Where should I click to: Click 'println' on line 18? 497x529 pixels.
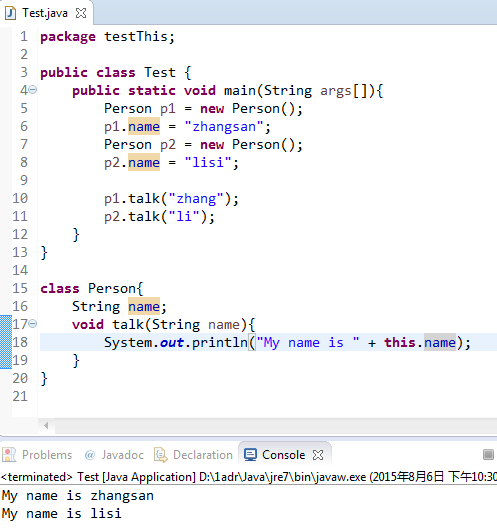pyautogui.click(x=220, y=342)
